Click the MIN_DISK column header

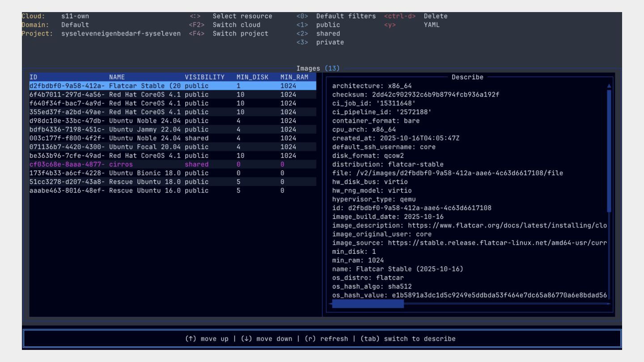pos(252,77)
